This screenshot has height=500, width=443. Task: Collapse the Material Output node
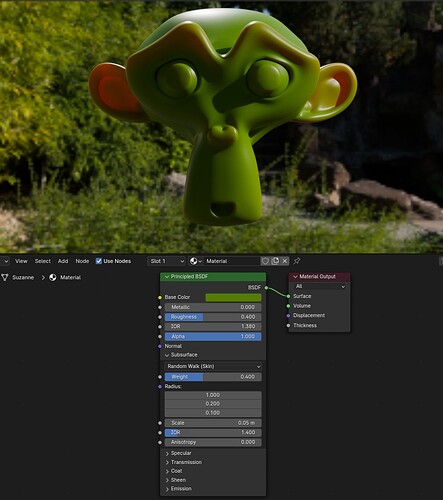coord(295,277)
